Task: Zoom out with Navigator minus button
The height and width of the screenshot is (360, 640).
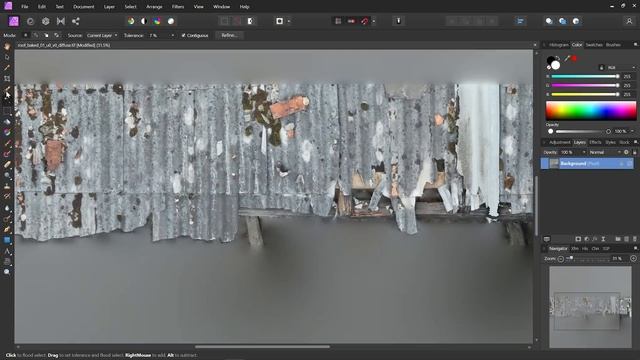Action: pos(560,259)
